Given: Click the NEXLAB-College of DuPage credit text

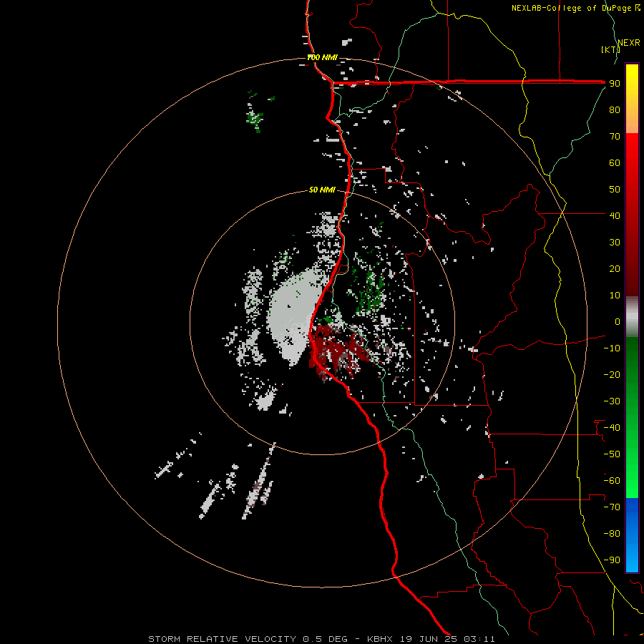Looking at the screenshot, I should [575, 8].
